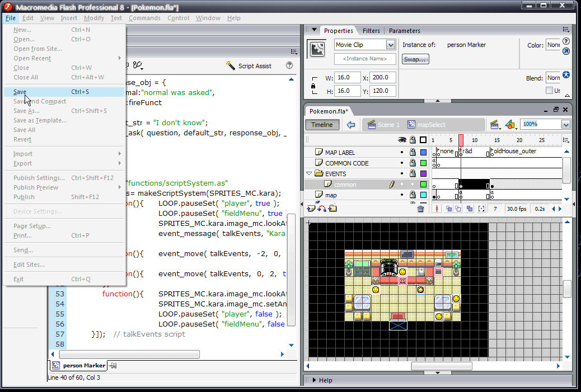This screenshot has width=581, height=392.
Task: Click the Edit Scene clapperboard icon
Action: 495,125
